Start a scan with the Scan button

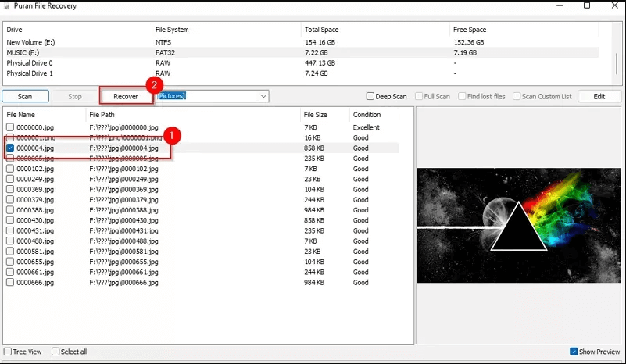(25, 96)
